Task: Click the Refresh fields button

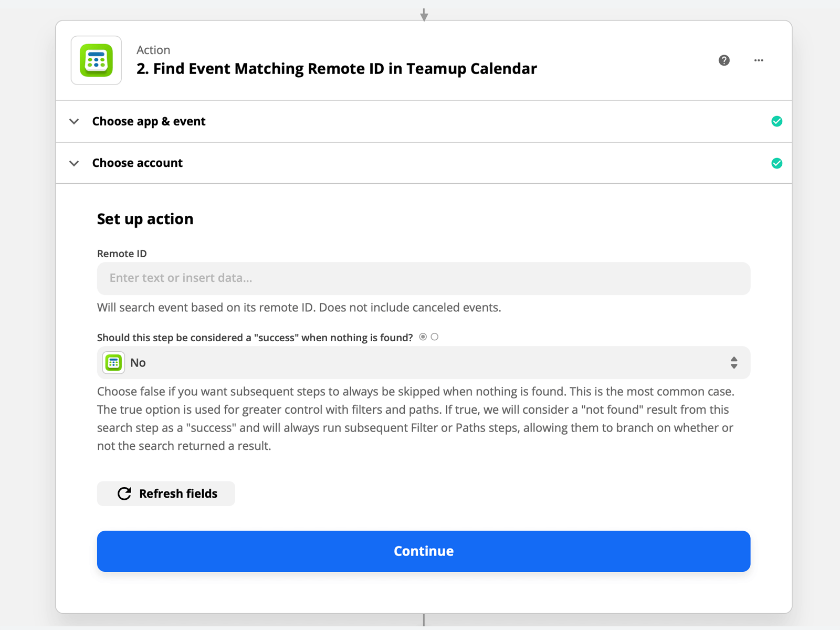Action: (x=166, y=493)
